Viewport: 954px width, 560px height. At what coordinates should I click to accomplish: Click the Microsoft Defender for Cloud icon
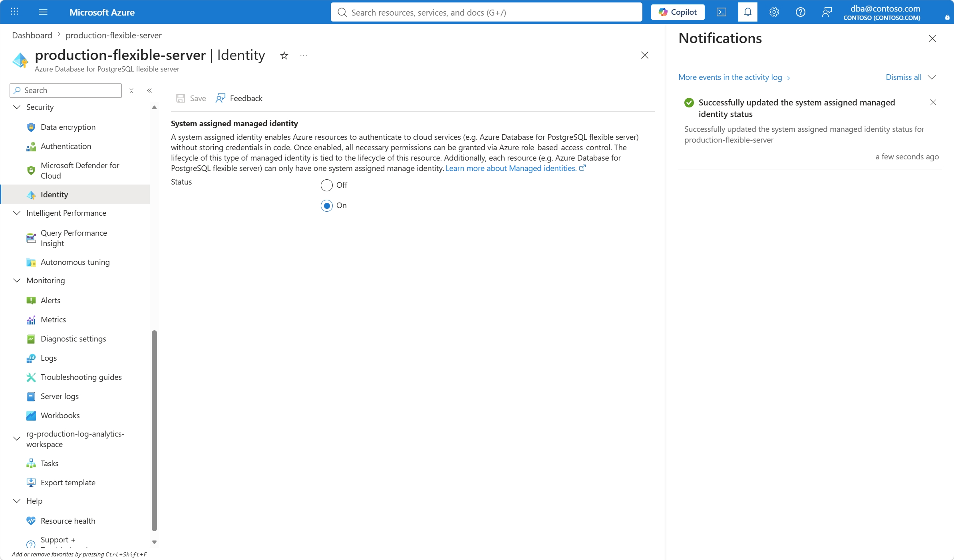tap(31, 171)
